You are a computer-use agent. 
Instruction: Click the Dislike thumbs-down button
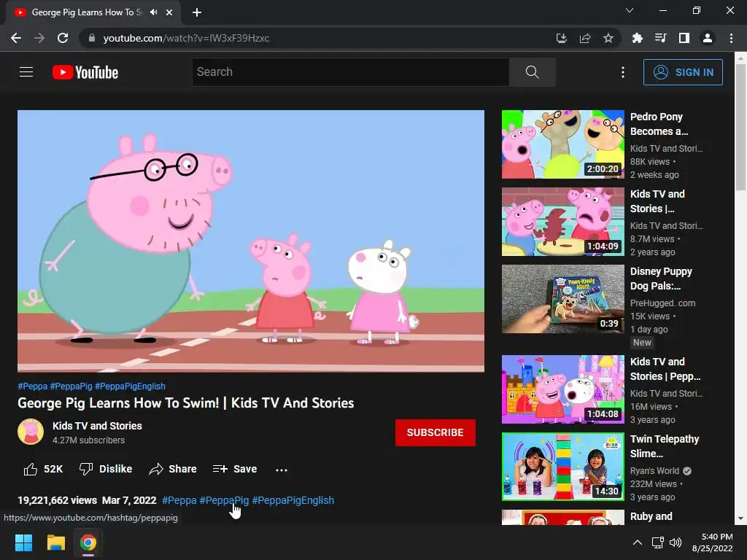[105, 469]
